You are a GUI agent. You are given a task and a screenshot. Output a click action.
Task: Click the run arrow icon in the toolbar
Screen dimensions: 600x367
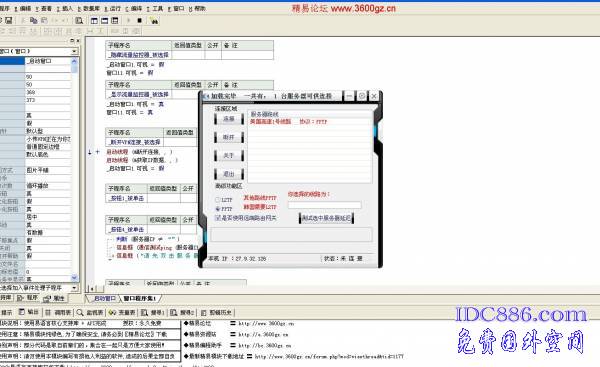(x=129, y=20)
